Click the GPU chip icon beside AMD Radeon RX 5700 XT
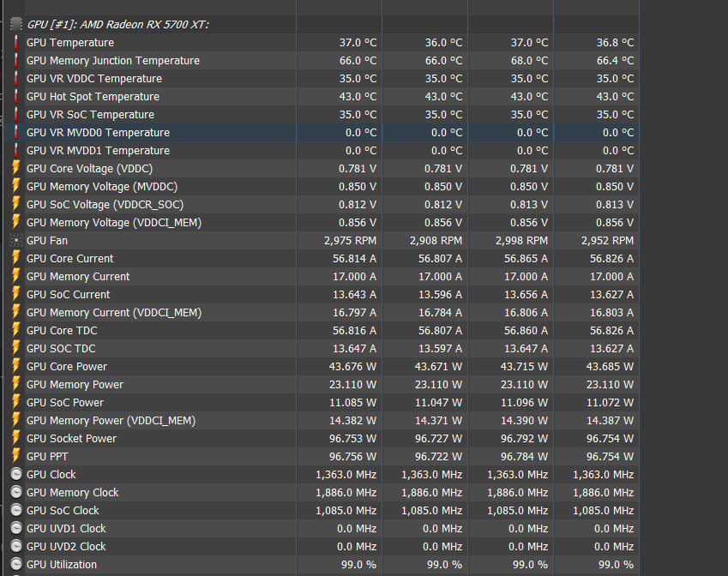The image size is (728, 576). 16,24
